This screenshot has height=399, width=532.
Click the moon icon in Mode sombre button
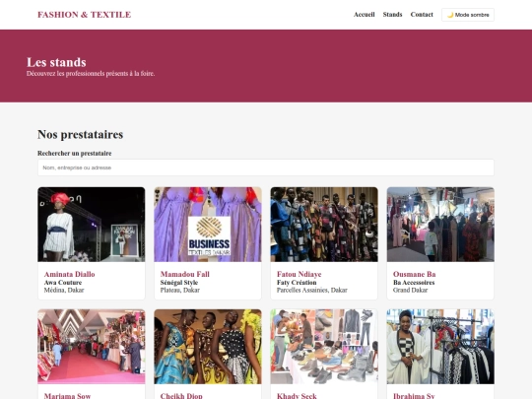tap(450, 15)
